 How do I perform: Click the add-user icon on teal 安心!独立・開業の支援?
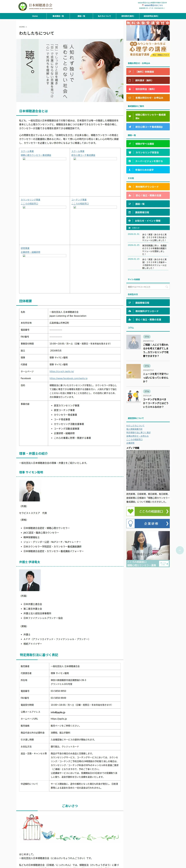point(130,319)
